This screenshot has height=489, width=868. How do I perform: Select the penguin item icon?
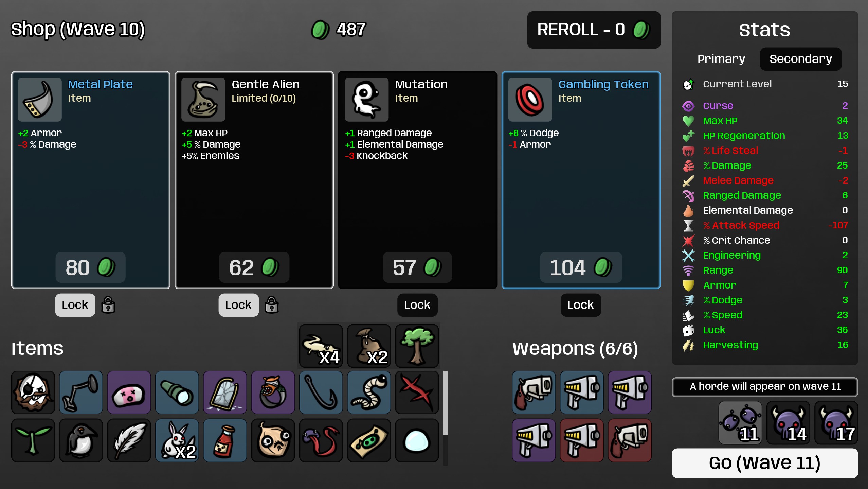[81, 440]
